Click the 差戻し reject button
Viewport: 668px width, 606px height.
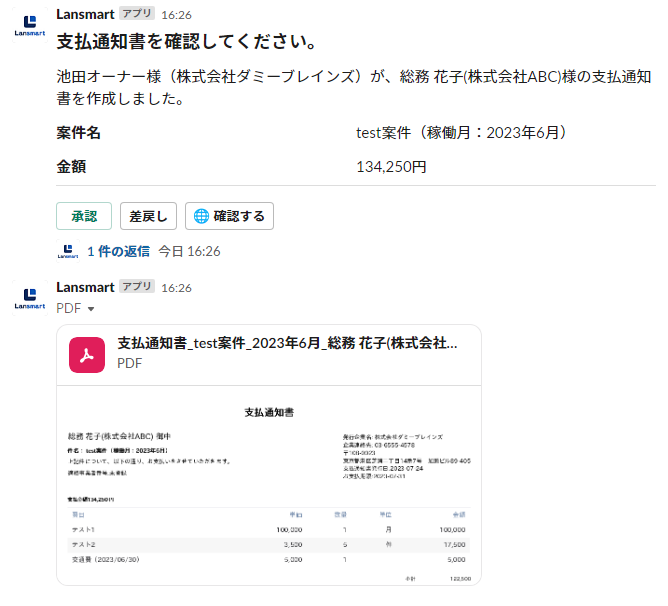148,216
